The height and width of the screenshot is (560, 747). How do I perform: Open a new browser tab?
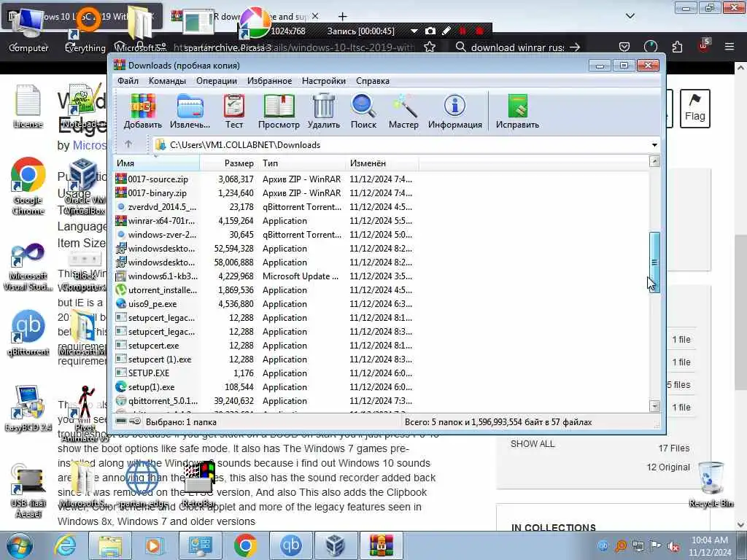coord(342,17)
